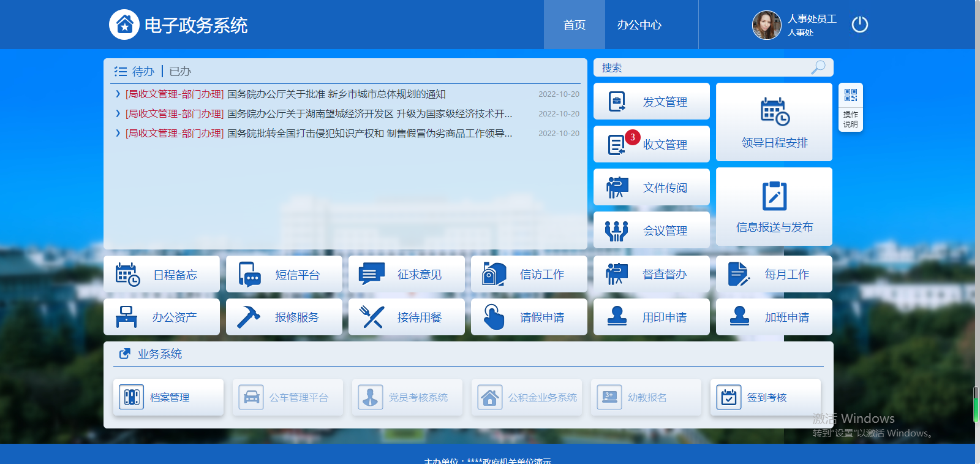Image resolution: width=980 pixels, height=464 pixels.
Task: Click the 业务系统 external link icon
Action: (x=125, y=354)
